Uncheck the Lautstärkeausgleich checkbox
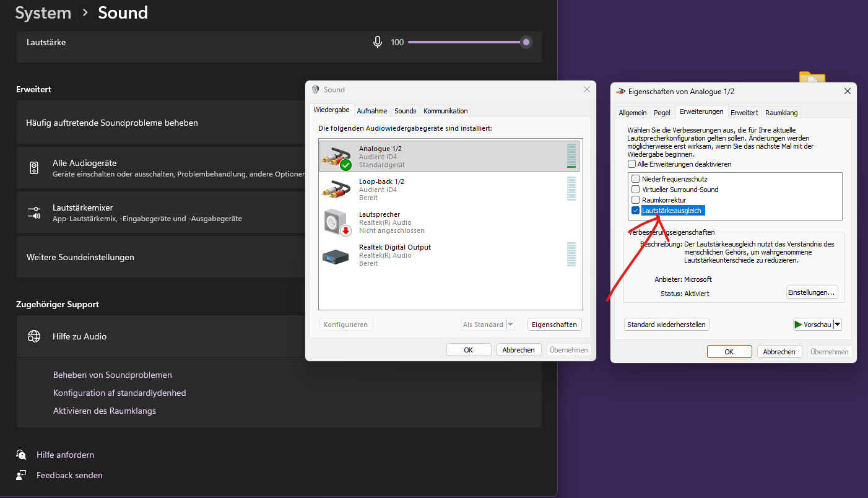 tap(635, 211)
